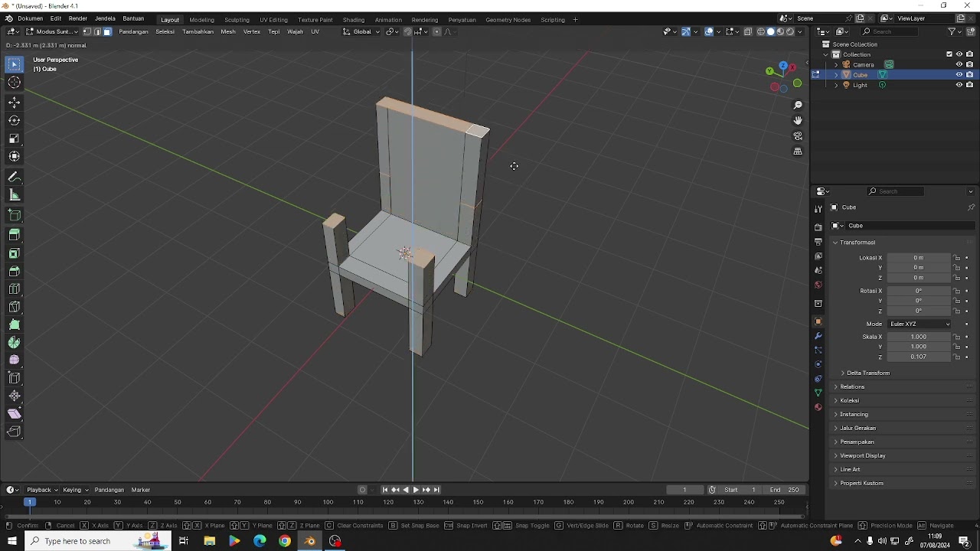980x551 pixels.
Task: Activate the Loop Cut tool
Action: pos(15,289)
